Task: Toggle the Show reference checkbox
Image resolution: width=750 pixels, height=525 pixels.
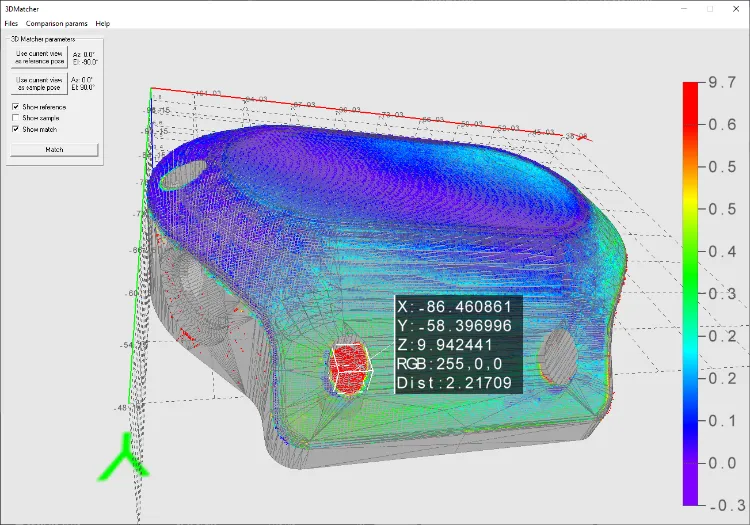Action: tap(16, 107)
